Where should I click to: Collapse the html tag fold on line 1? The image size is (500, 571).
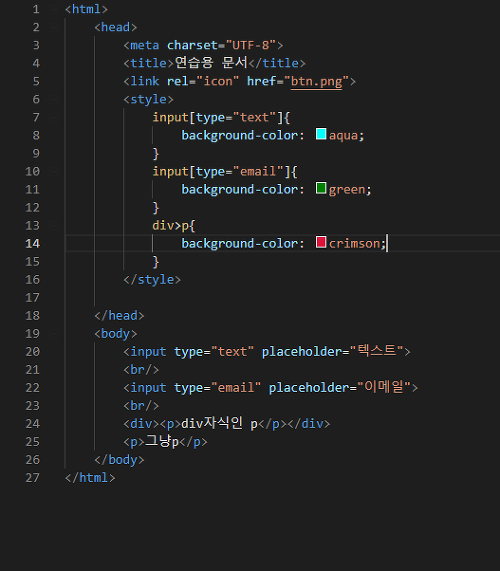[54, 9]
